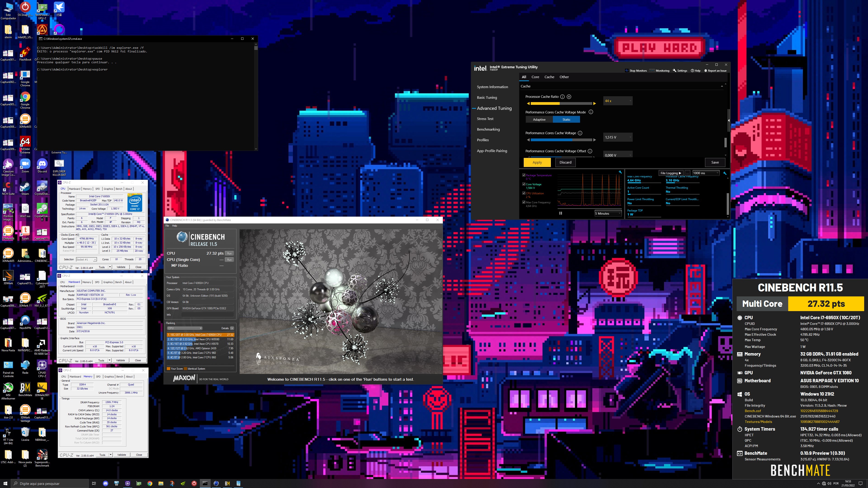868x488 pixels.
Task: Open CPU ranking dropdown in Cinebench
Action: 185,328
